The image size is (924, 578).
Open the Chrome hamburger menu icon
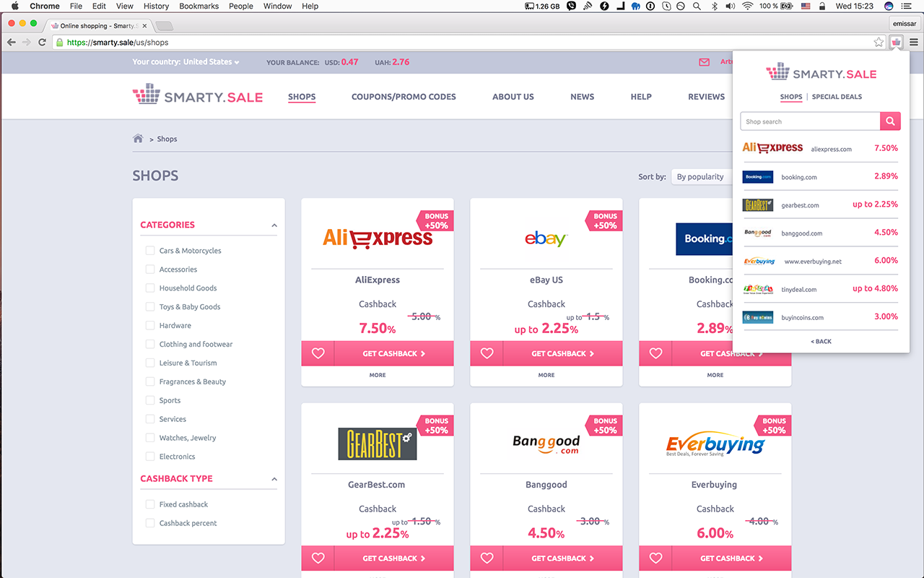(914, 43)
